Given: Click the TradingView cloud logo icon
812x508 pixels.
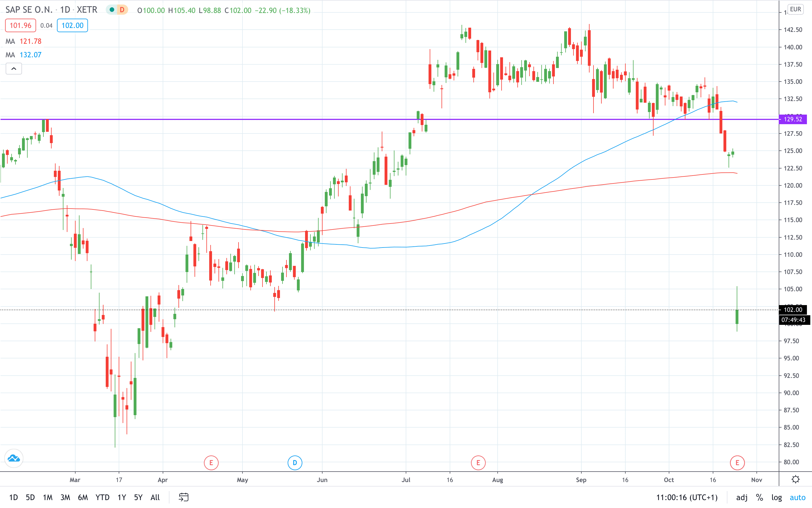Looking at the screenshot, I should [14, 458].
